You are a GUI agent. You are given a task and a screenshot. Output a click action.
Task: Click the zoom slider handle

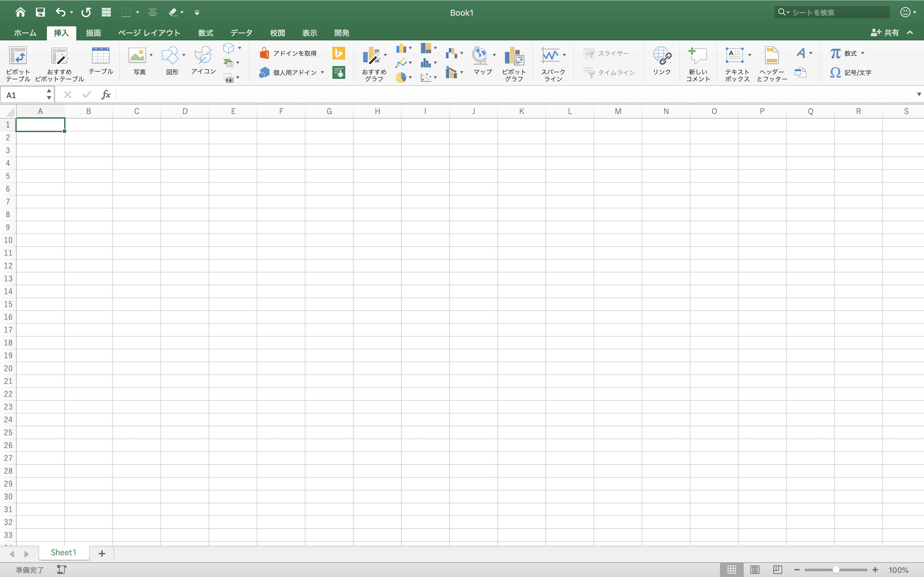click(x=836, y=570)
